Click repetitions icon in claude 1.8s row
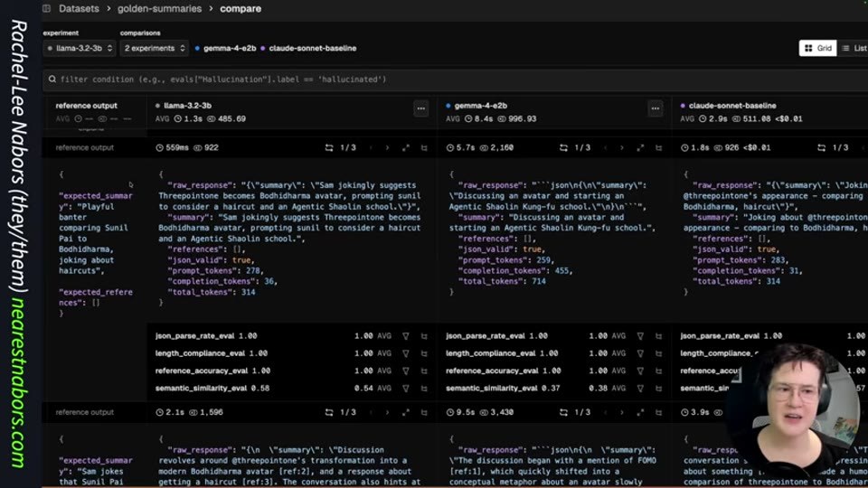The width and height of the screenshot is (868, 488). [822, 147]
